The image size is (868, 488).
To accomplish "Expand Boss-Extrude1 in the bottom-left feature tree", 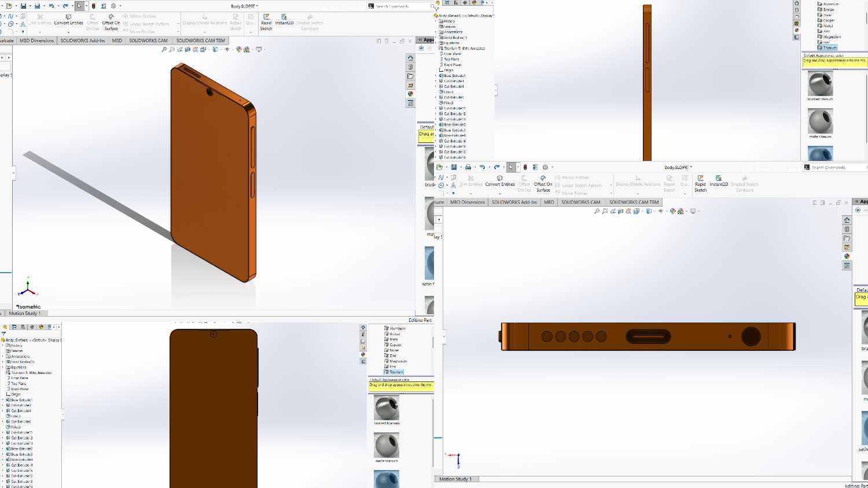I will pos(3,400).
